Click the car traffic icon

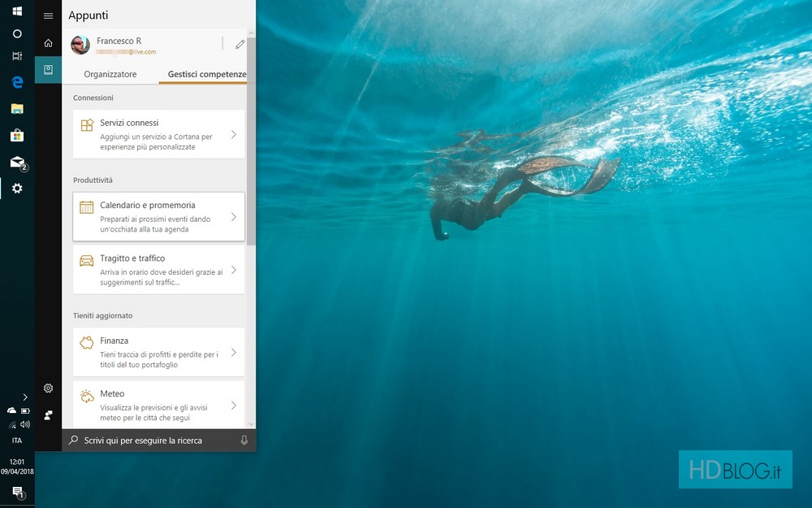point(87,260)
